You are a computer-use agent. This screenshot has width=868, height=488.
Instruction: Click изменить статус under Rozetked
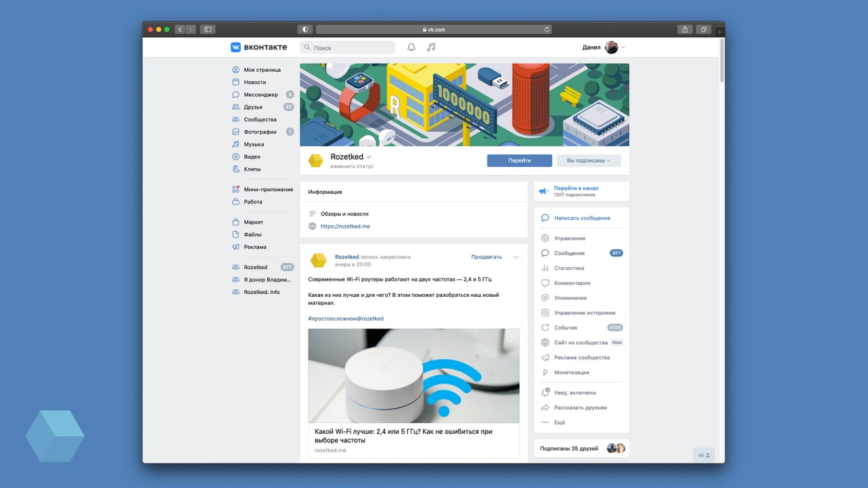pos(352,167)
